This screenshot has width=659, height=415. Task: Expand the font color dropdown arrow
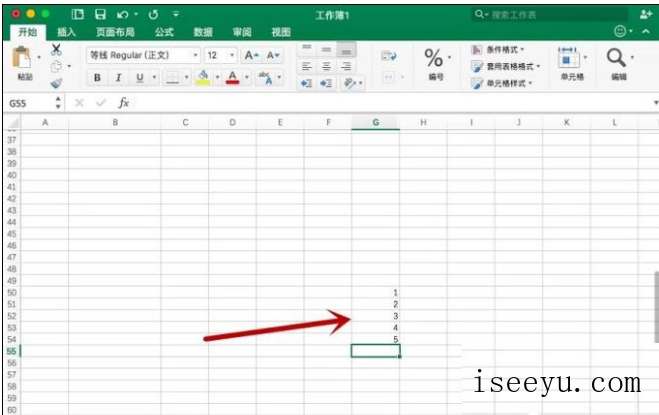[247, 77]
